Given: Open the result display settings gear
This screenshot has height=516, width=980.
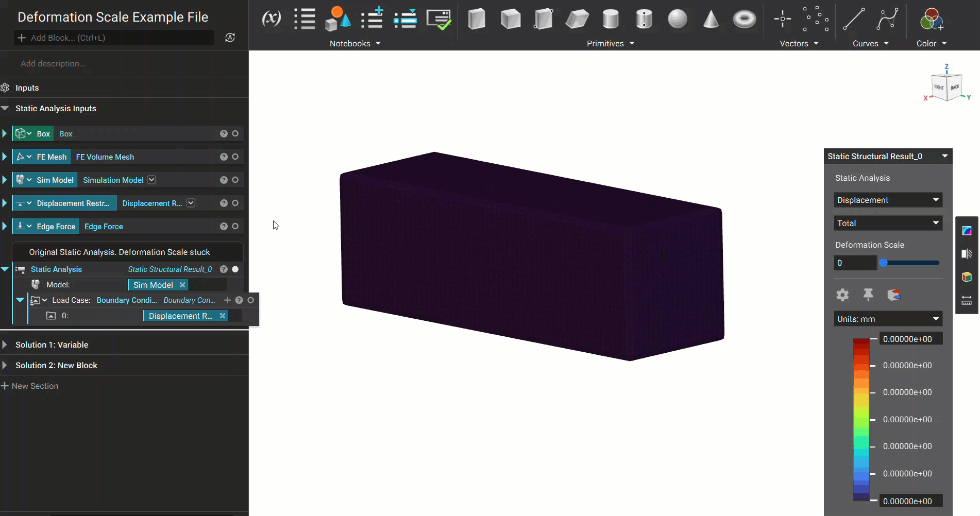Looking at the screenshot, I should 842,295.
